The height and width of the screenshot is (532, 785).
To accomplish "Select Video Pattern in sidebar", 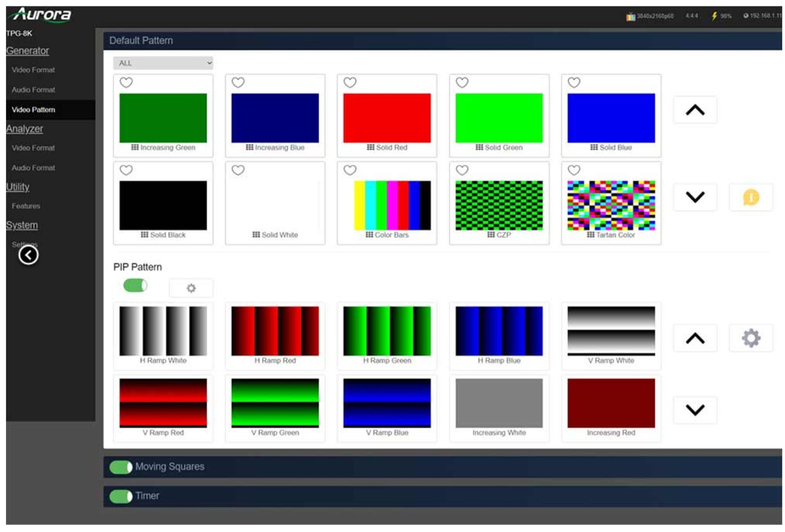I will (51, 110).
